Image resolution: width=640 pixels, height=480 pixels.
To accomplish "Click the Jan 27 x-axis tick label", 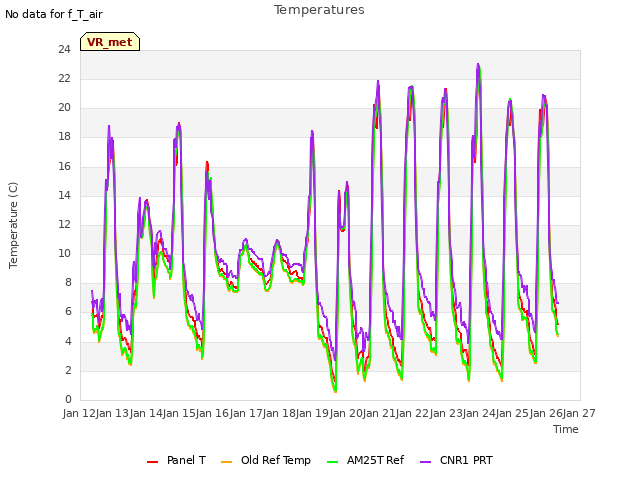I will click(x=579, y=413).
